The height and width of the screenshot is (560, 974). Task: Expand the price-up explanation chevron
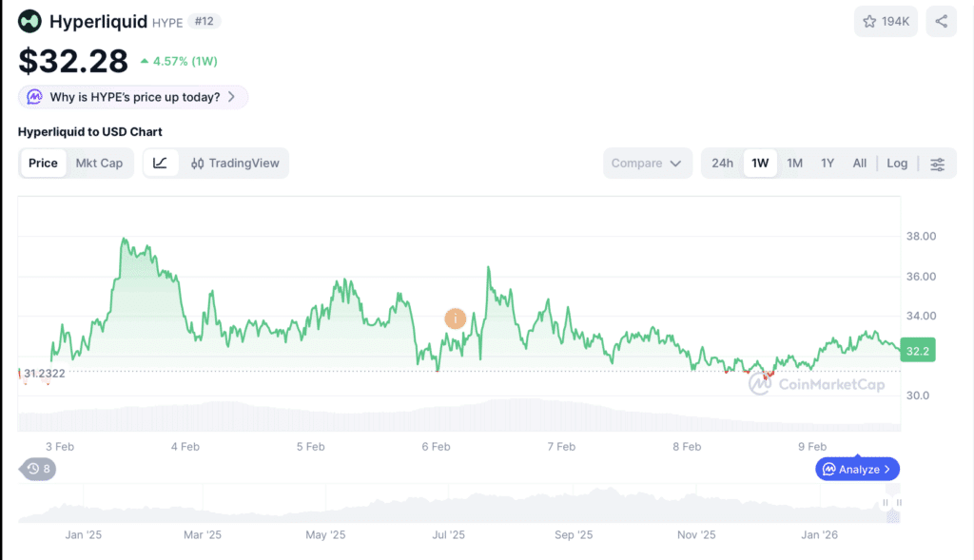[x=232, y=97]
